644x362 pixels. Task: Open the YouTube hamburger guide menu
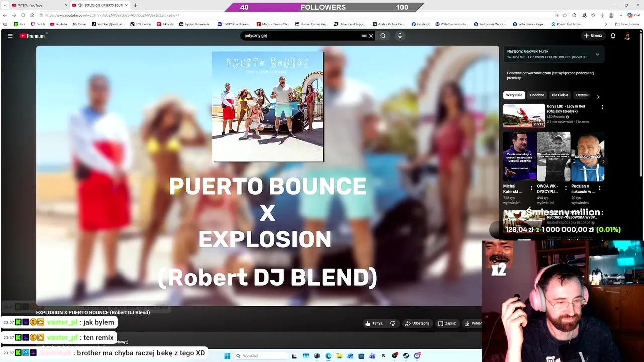coord(10,36)
